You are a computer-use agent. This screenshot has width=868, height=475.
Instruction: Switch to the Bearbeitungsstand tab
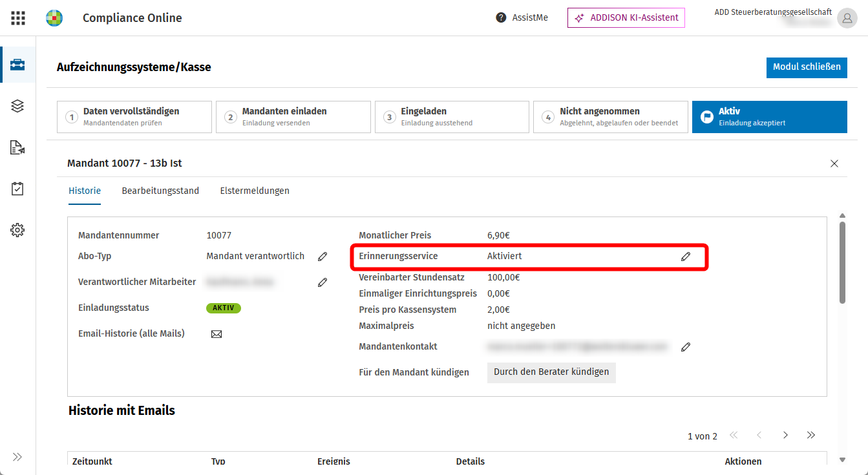pos(160,191)
